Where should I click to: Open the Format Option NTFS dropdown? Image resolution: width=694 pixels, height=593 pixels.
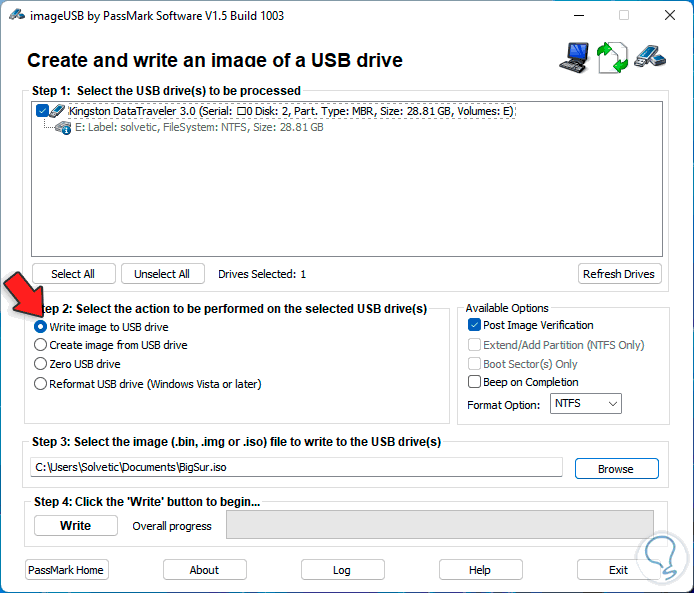[x=586, y=404]
